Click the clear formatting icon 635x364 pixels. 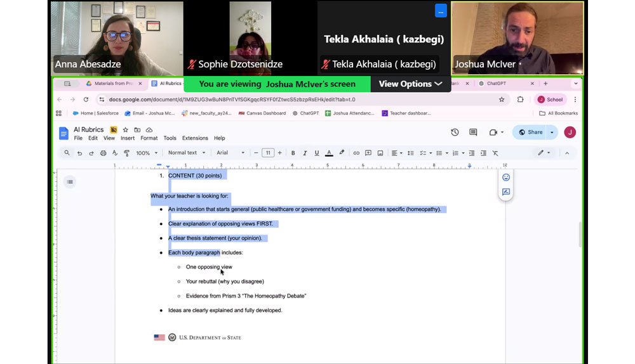click(495, 153)
